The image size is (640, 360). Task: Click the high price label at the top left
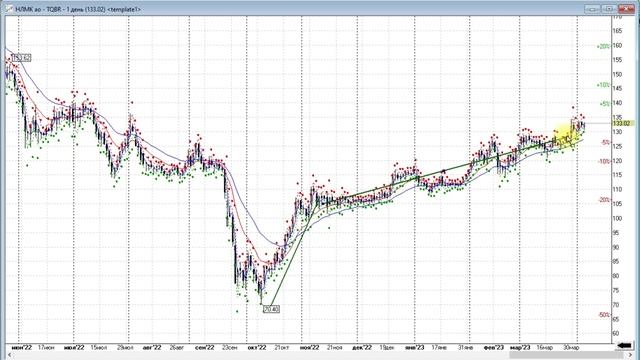22,58
